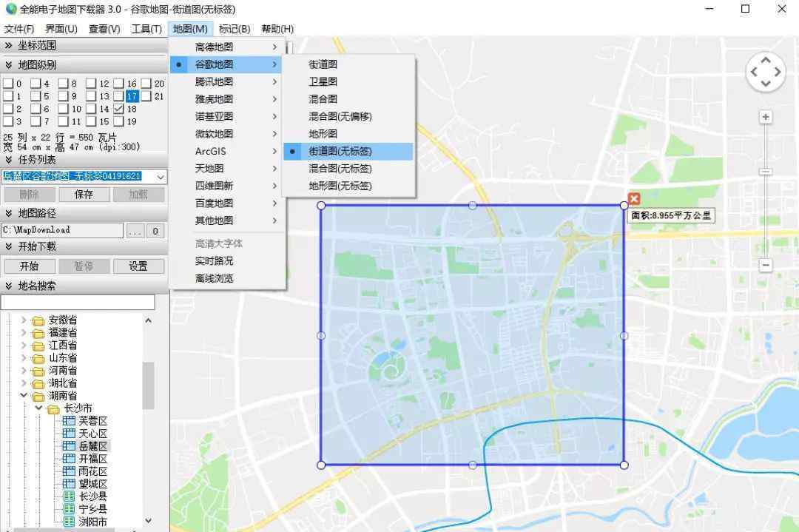Click the 0 button next to path

(x=155, y=231)
